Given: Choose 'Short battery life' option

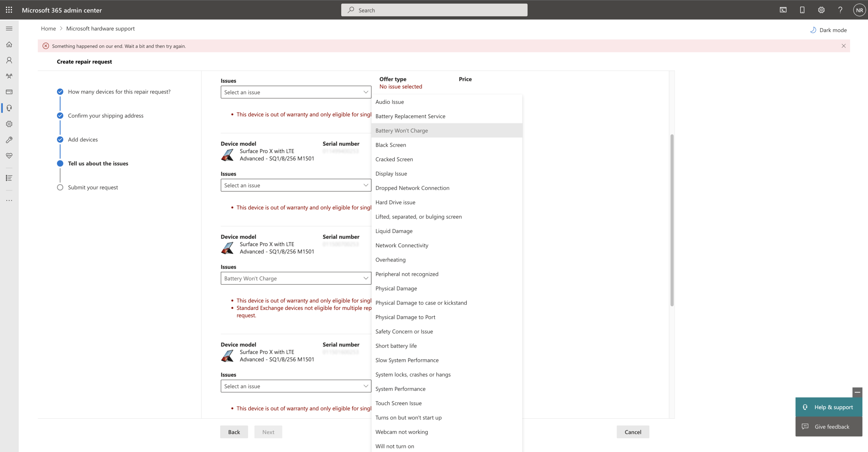Looking at the screenshot, I should pos(447,346).
